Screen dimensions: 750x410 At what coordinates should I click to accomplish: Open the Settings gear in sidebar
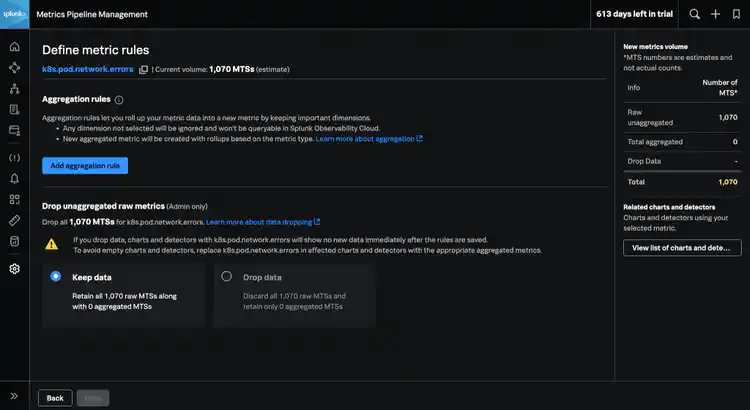pyautogui.click(x=14, y=268)
